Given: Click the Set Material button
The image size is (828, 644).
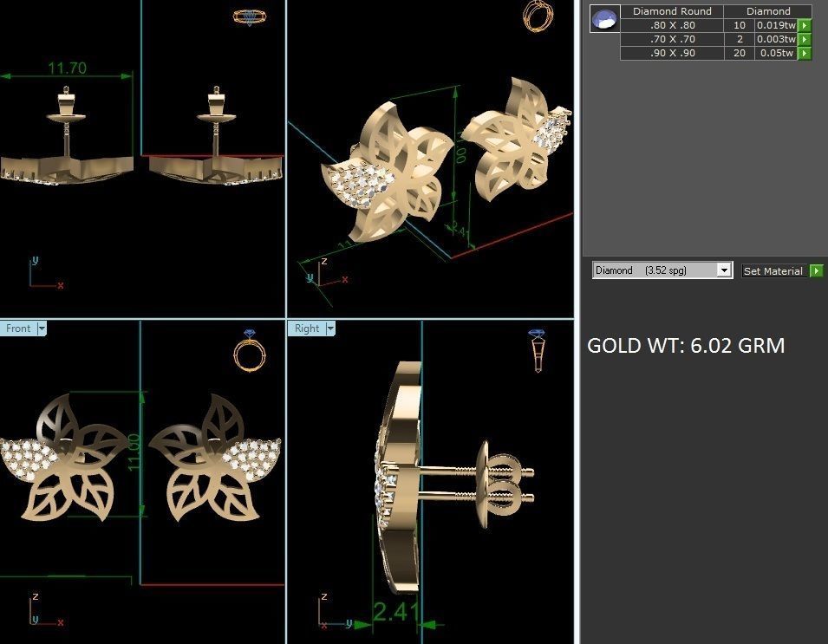Looking at the screenshot, I should (773, 270).
